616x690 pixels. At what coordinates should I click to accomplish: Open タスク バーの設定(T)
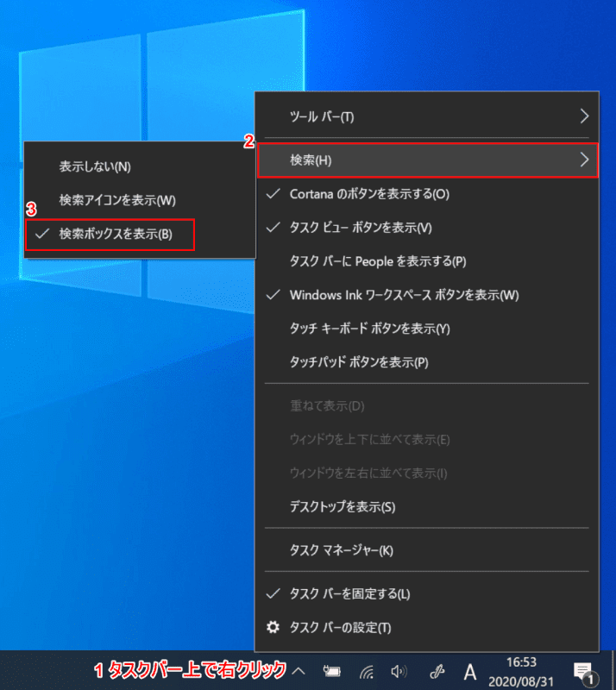(427, 628)
